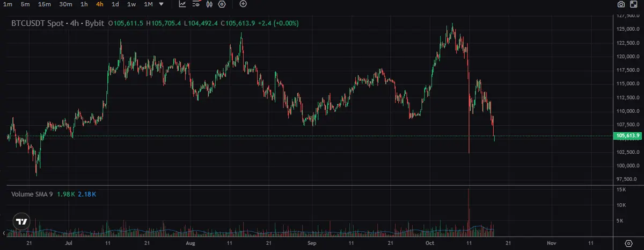Switch to the 1h timeframe

click(x=84, y=4)
